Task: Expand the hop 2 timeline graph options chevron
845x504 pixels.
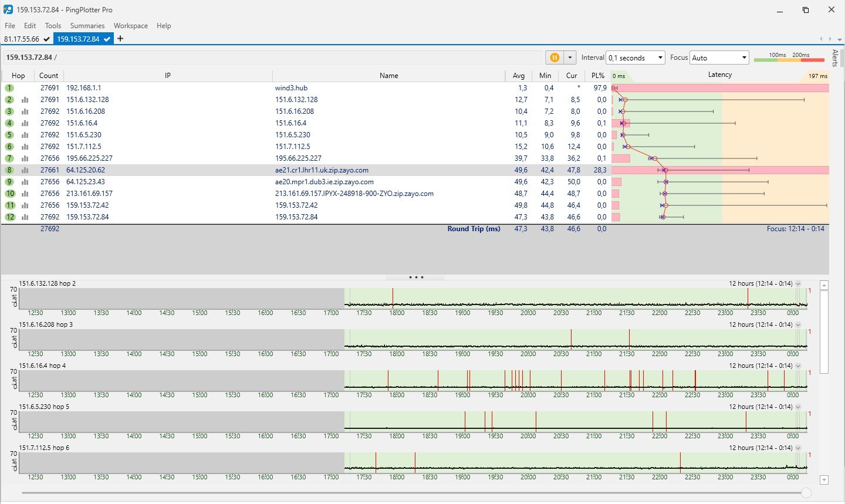Action: 798,284
